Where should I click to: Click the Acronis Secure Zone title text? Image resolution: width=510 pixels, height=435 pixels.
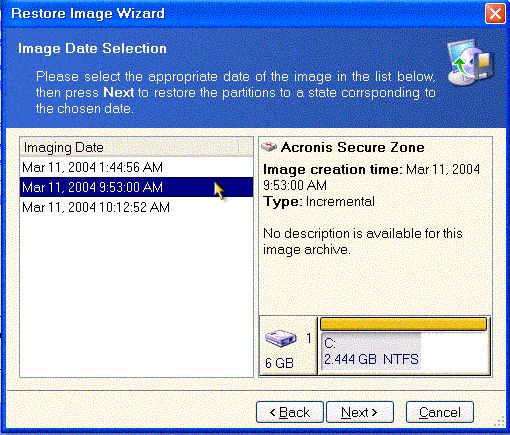(x=352, y=147)
